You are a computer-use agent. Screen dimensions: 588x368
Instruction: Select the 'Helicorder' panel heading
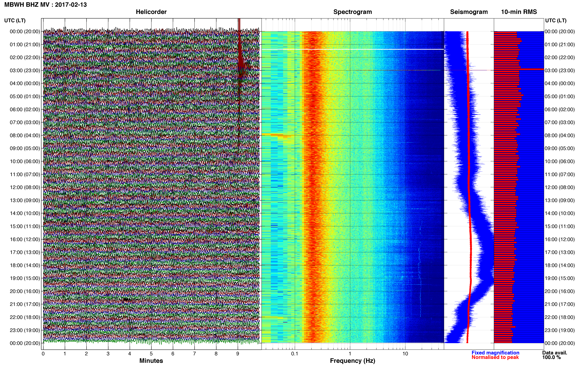click(151, 12)
